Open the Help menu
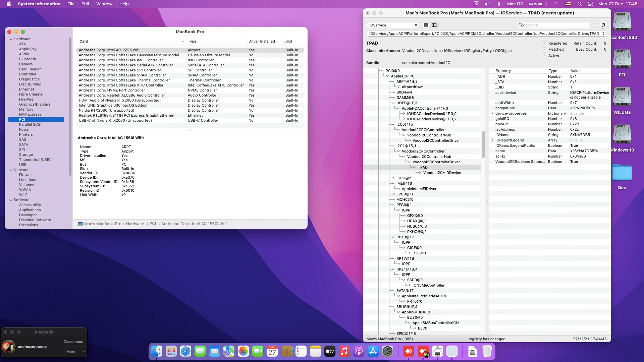The image size is (644, 362). [124, 4]
